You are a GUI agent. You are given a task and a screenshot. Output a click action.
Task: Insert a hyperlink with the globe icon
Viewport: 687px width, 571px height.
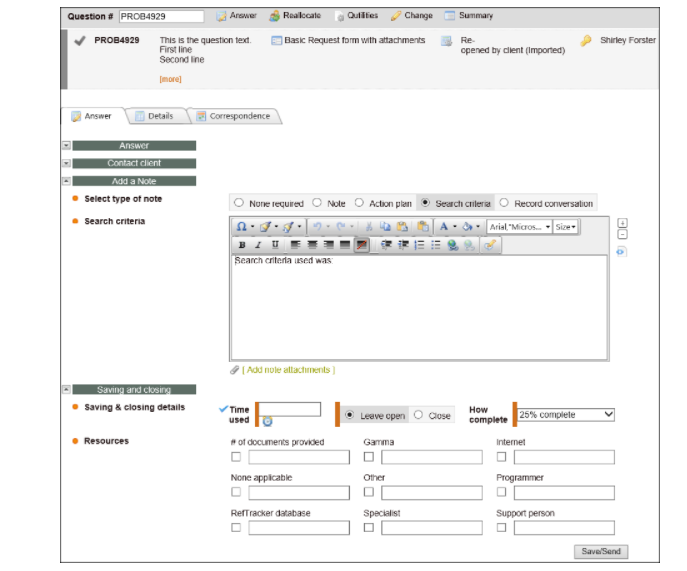(453, 245)
